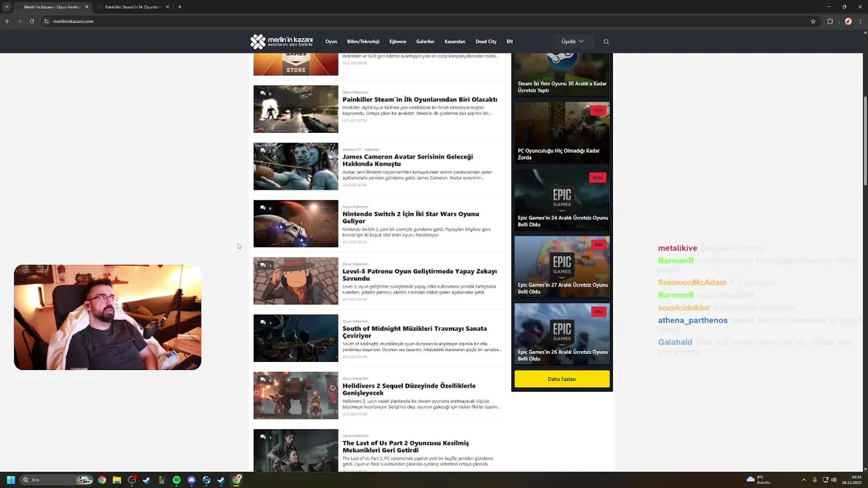This screenshot has width=868, height=488.
Task: Click the comment icon on Level-5 article
Action: [x=263, y=265]
